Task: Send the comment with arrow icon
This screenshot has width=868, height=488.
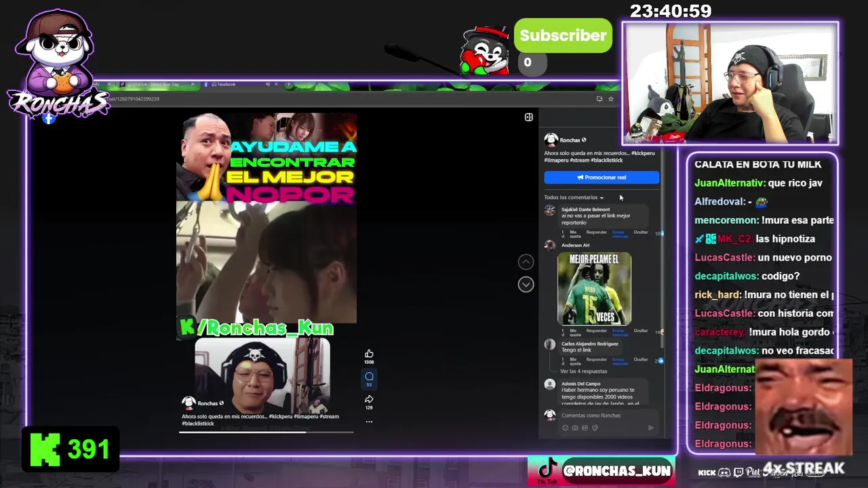Action: coord(650,428)
